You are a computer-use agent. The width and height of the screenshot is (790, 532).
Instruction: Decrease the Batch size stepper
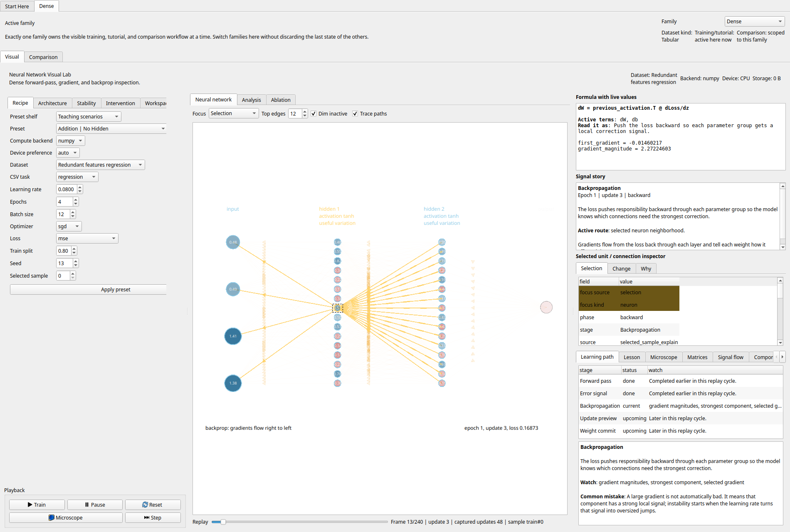pyautogui.click(x=73, y=216)
